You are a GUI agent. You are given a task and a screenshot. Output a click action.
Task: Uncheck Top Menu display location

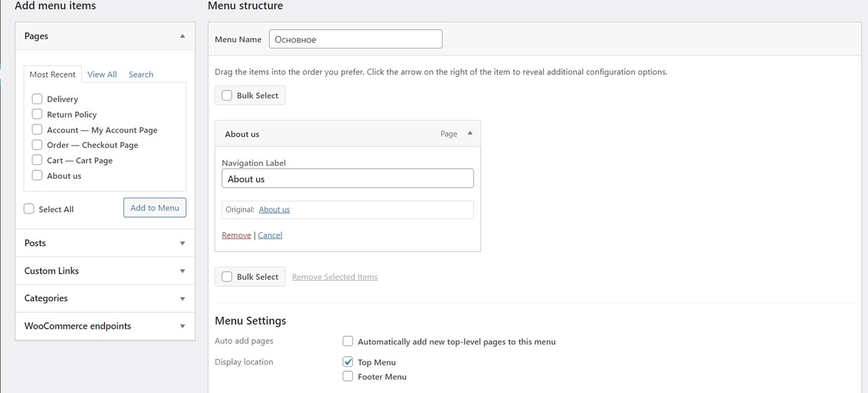pyautogui.click(x=348, y=362)
